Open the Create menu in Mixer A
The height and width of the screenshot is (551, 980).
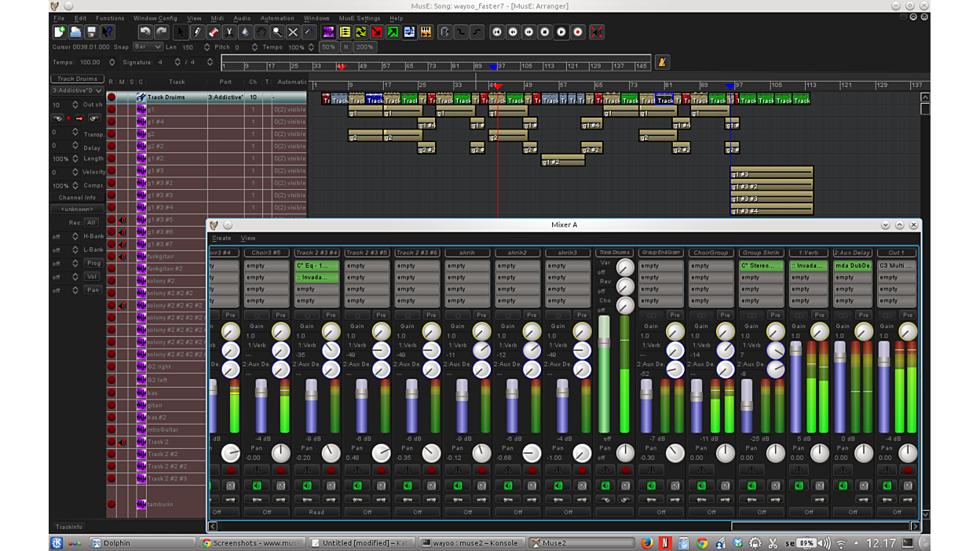pyautogui.click(x=221, y=238)
